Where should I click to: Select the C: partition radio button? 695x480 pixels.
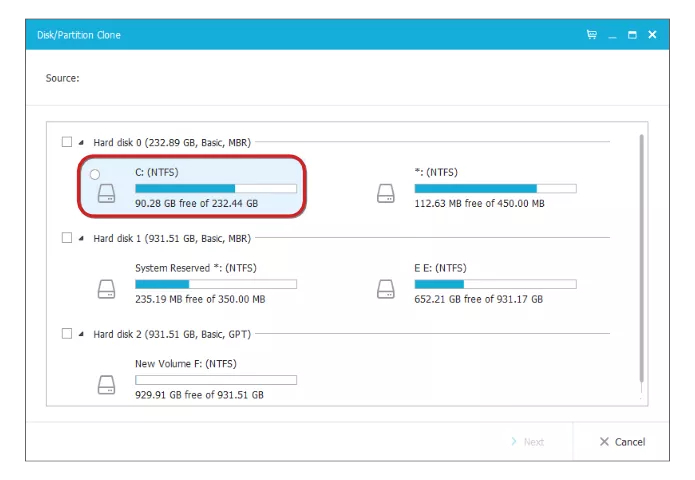(x=95, y=174)
